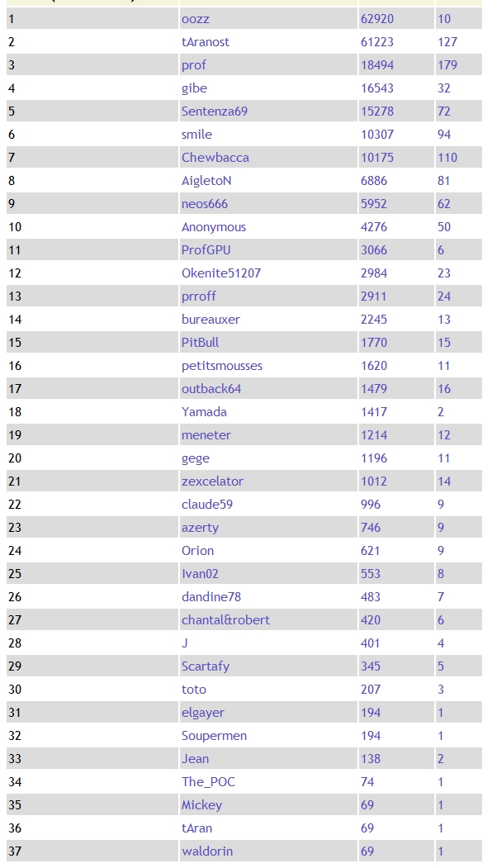Open the Soupermen user link
The width and height of the screenshot is (492, 868).
click(214, 736)
